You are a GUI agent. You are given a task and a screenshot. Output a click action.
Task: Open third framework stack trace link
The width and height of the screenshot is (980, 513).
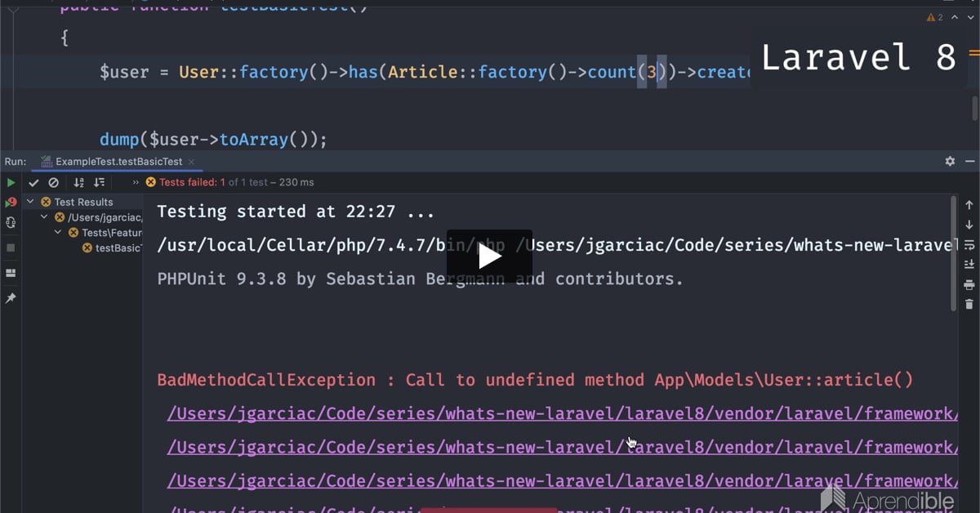click(x=561, y=480)
